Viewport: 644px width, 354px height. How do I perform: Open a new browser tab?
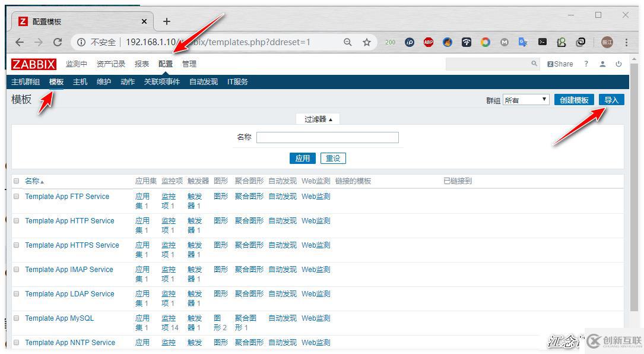(x=166, y=21)
